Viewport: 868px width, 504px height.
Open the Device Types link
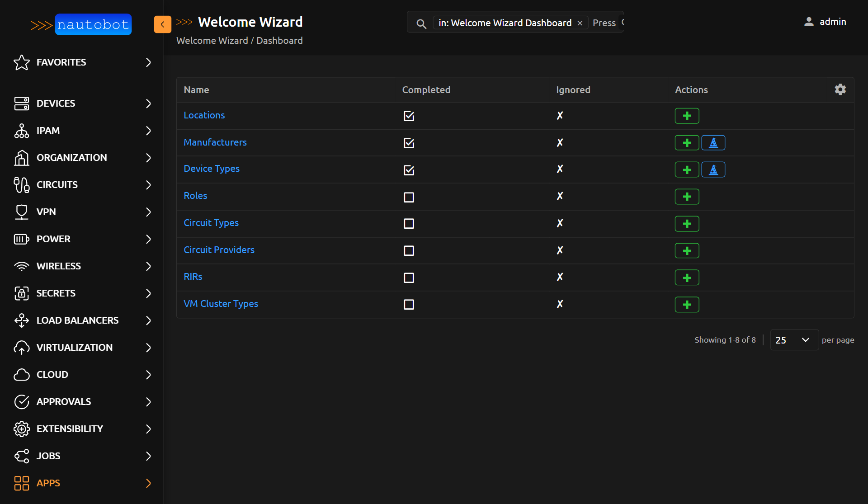pyautogui.click(x=212, y=168)
